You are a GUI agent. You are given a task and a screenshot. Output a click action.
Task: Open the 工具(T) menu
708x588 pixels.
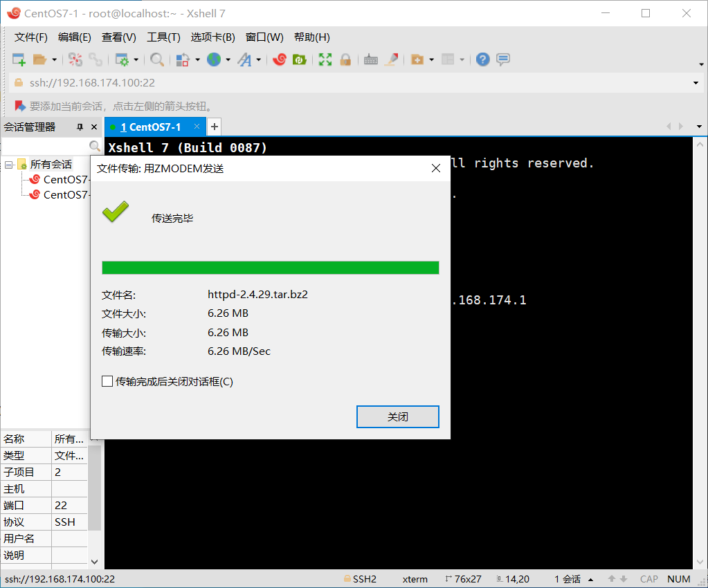click(163, 37)
